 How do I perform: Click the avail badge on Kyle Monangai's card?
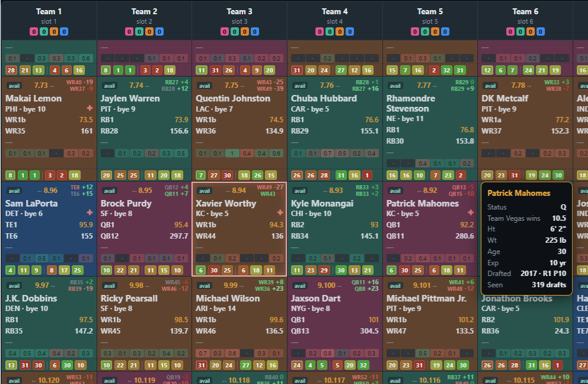[x=300, y=191]
